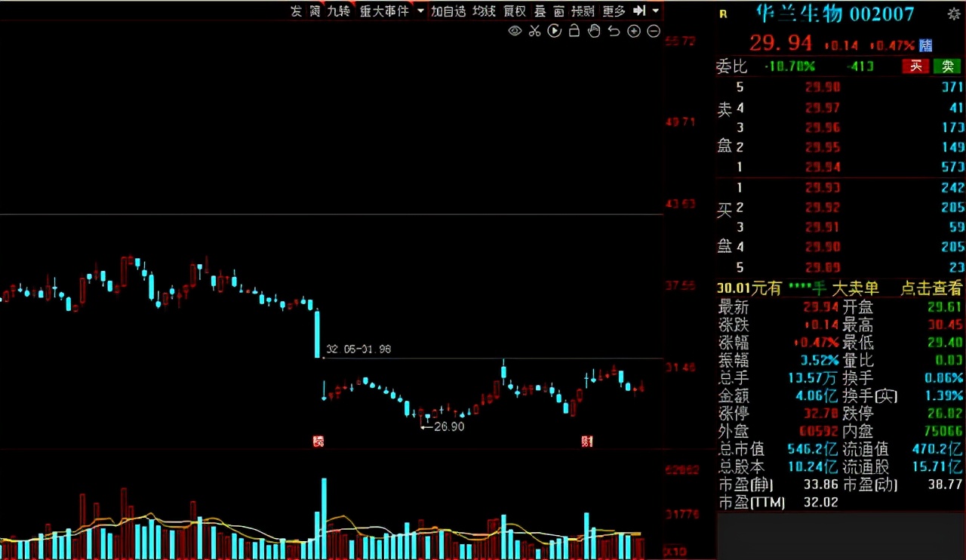This screenshot has width=966, height=560.
Task: Select the 重大事件 menu item
Action: [384, 11]
